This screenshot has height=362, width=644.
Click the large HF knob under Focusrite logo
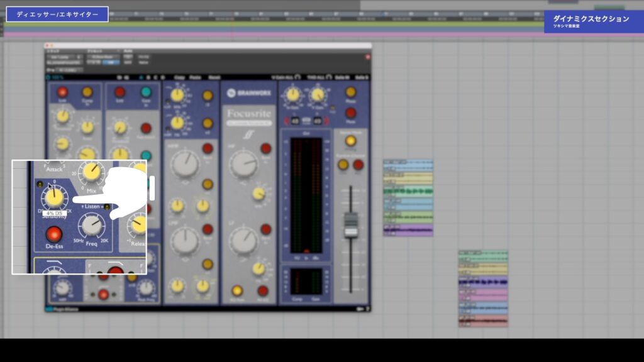click(243, 164)
